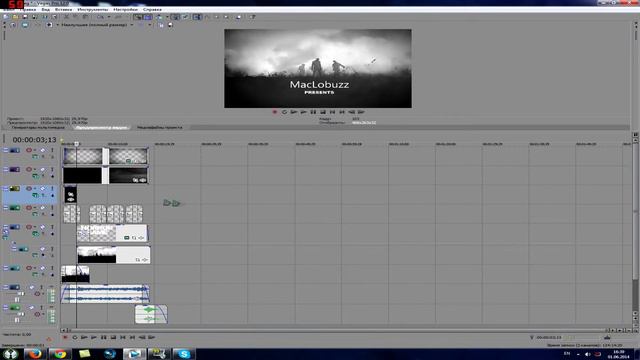Select the Normal Edit tool

[197, 17]
